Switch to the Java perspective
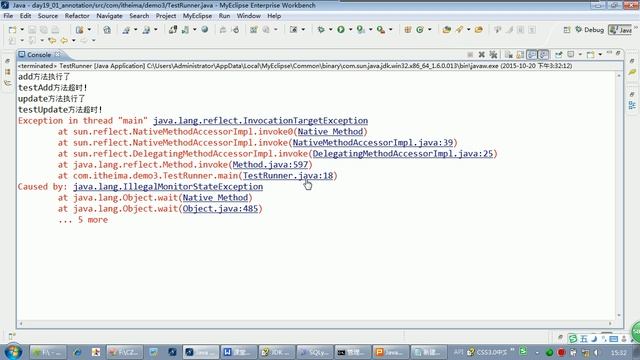 (620, 30)
